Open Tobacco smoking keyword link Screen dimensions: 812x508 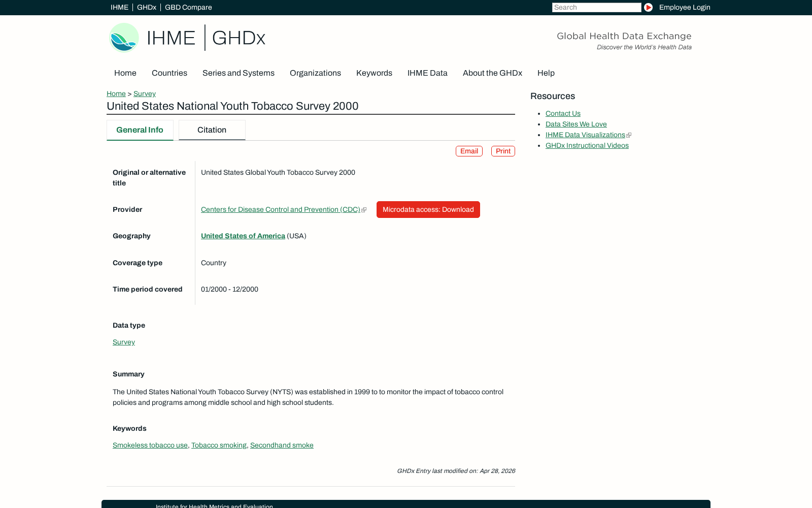pyautogui.click(x=219, y=445)
